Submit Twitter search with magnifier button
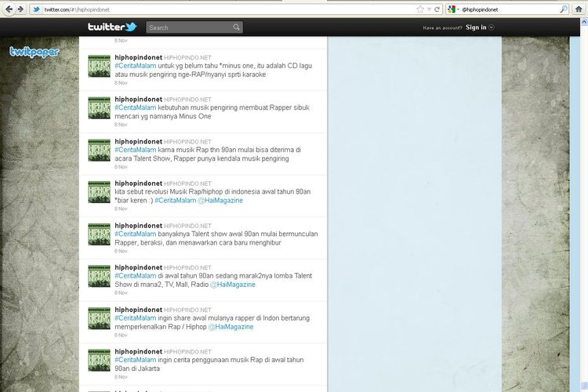This screenshot has width=588, height=392. 236,27
